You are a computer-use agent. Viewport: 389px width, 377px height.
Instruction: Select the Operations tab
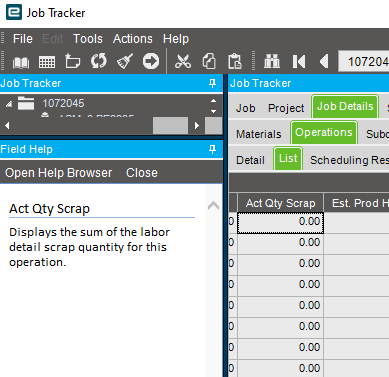point(324,132)
